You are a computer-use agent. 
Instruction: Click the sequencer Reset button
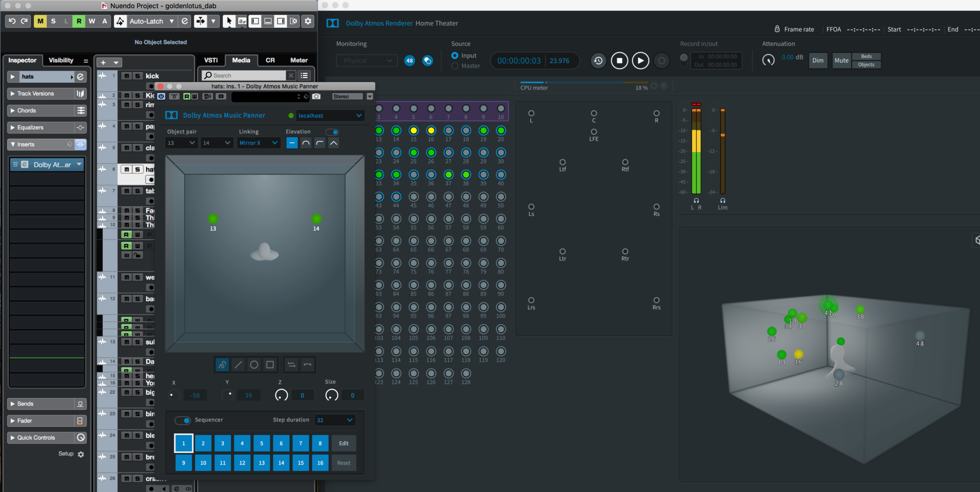click(x=344, y=463)
